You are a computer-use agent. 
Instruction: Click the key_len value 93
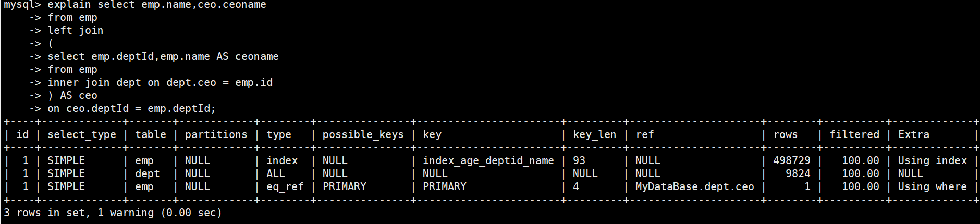coord(579,160)
